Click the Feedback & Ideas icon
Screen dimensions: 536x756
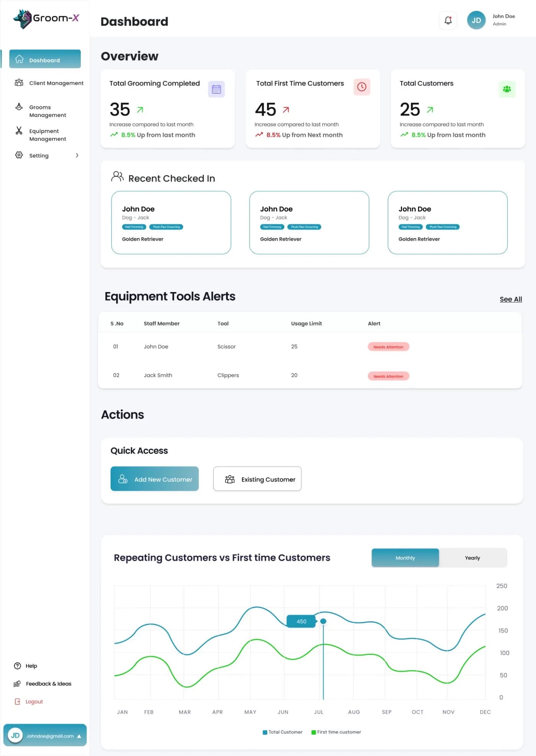(x=17, y=684)
